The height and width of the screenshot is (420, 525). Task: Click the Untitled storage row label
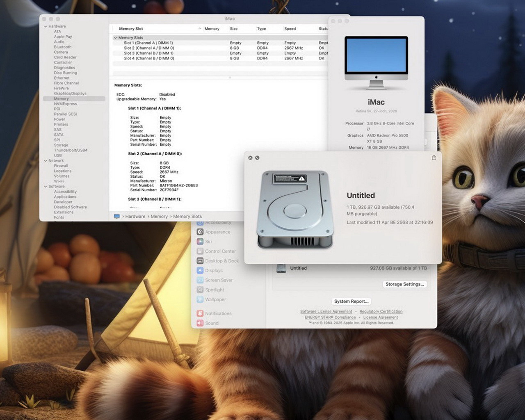coord(298,268)
